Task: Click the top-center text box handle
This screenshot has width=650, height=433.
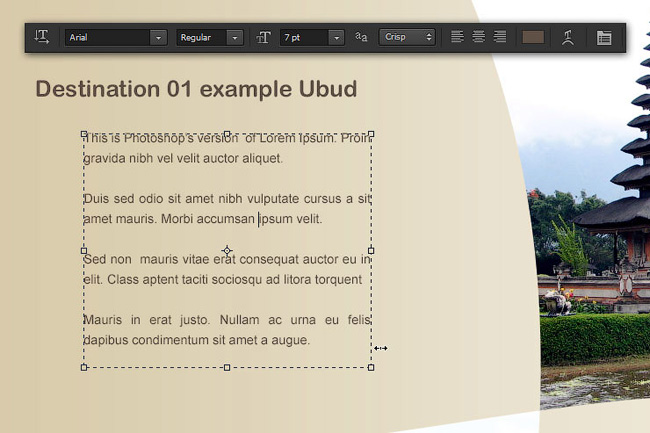Action: (x=227, y=134)
